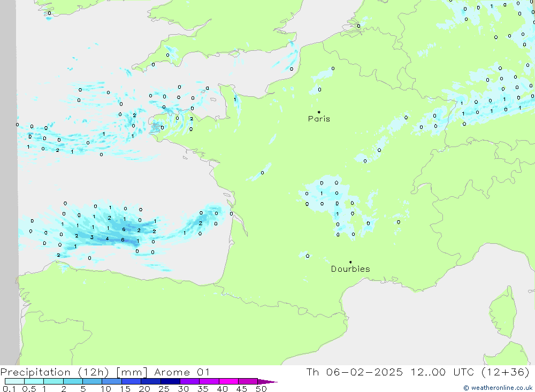Pick the 2–5 mm cyan legend swatch
The height and width of the screenshot is (392, 535).
click(x=73, y=381)
